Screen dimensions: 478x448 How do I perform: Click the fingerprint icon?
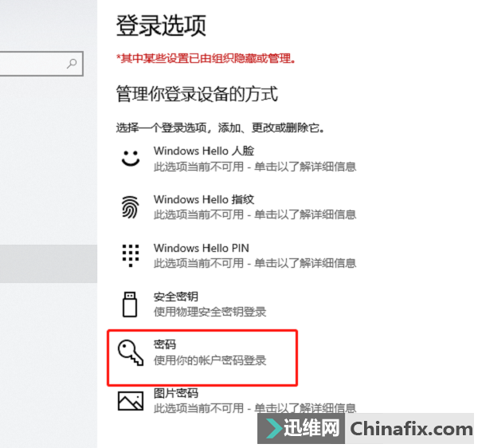point(131,207)
